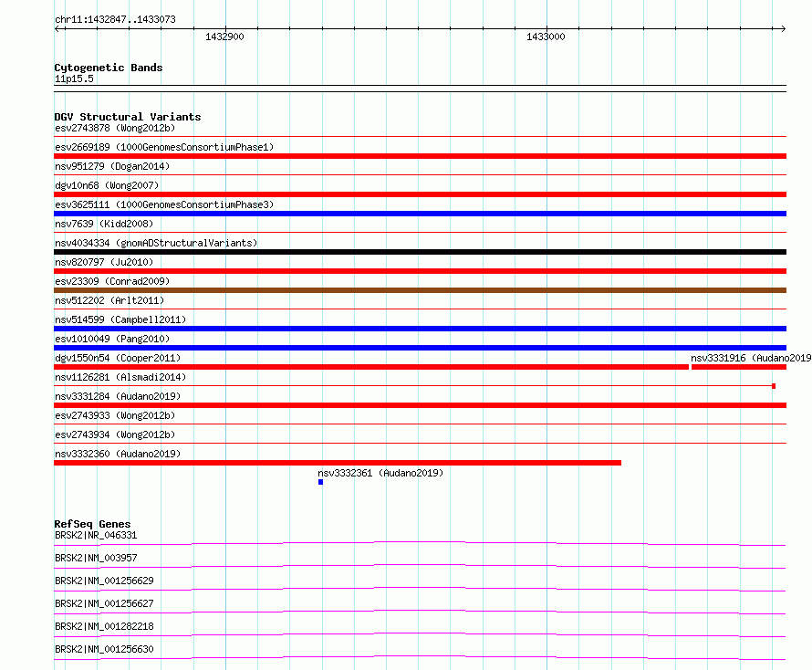
Task: Click the blue esv1010049 Pang2010 bar
Action: click(x=420, y=348)
